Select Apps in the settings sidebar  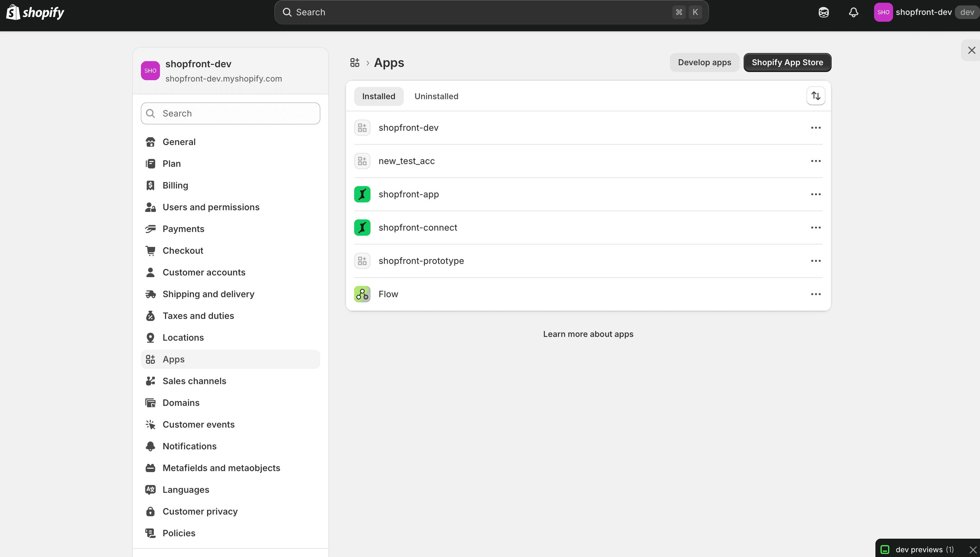pos(230,359)
